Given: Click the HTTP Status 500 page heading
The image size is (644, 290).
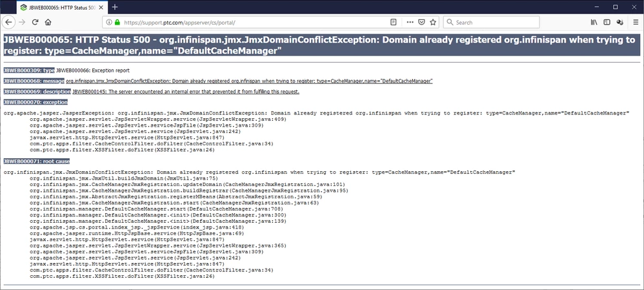Looking at the screenshot, I should [x=321, y=45].
